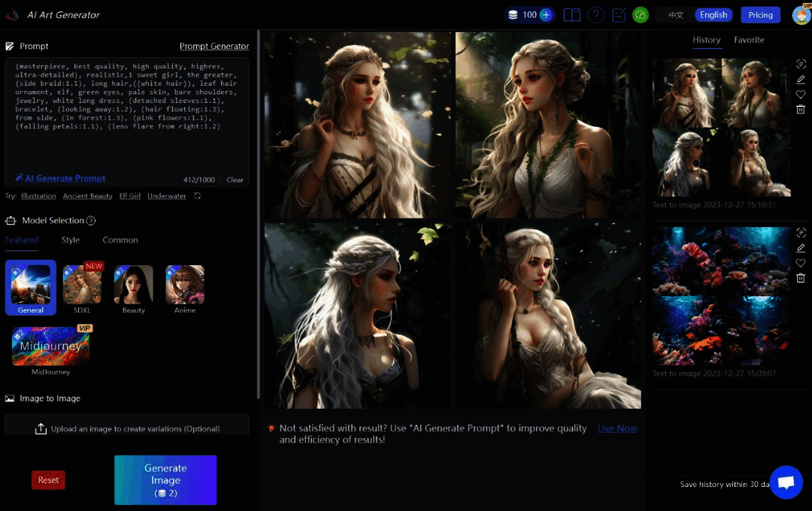This screenshot has height=511, width=812.
Task: Switch to the Style model tab
Action: coord(71,240)
